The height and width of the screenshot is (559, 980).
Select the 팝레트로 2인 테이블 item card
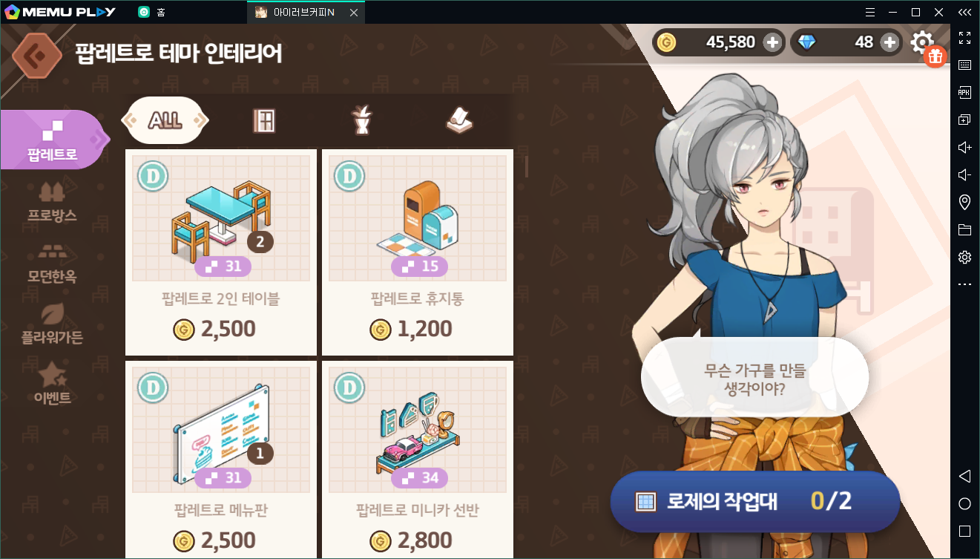(x=221, y=252)
